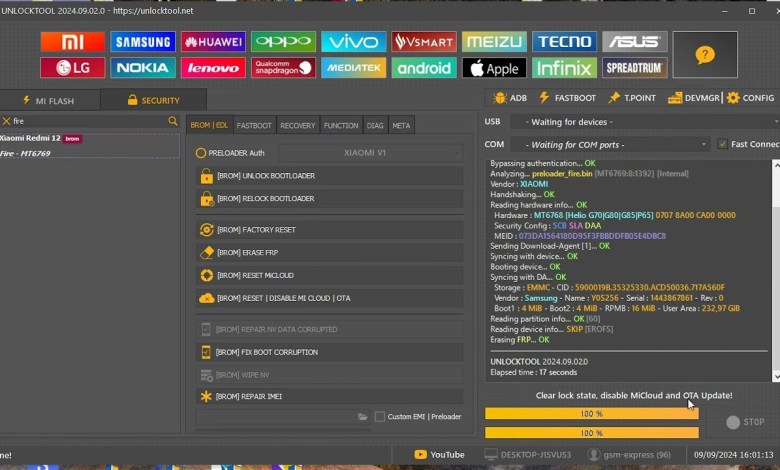Expand the USB devices dropdown
This screenshot has height=470, width=780.
[x=642, y=122]
